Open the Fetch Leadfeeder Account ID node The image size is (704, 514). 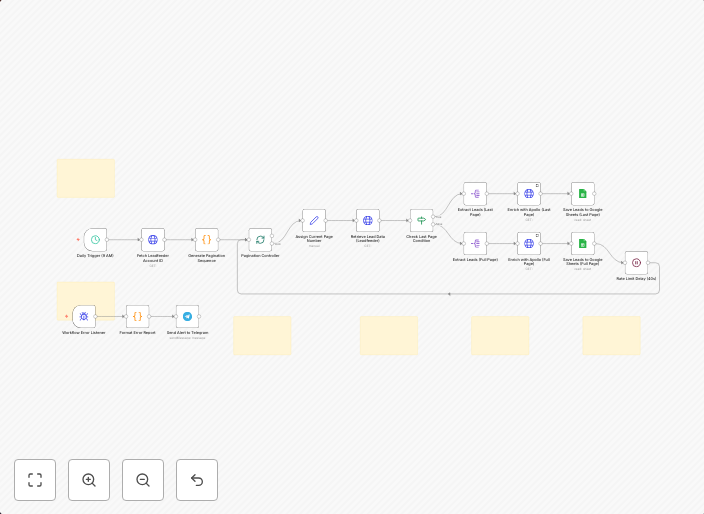click(153, 240)
